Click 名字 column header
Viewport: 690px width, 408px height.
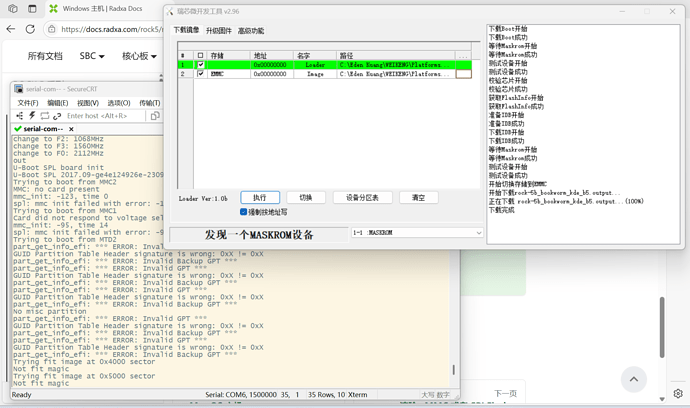point(315,55)
